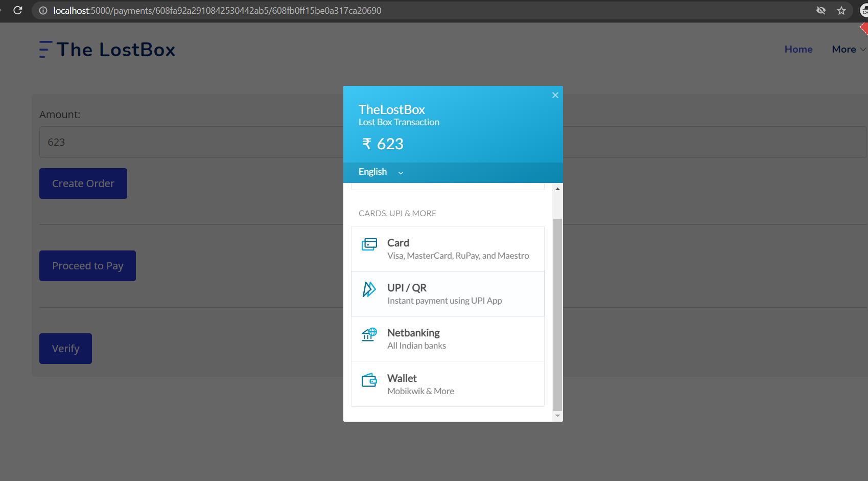Click the modal scrollbar up arrow

[x=557, y=189]
